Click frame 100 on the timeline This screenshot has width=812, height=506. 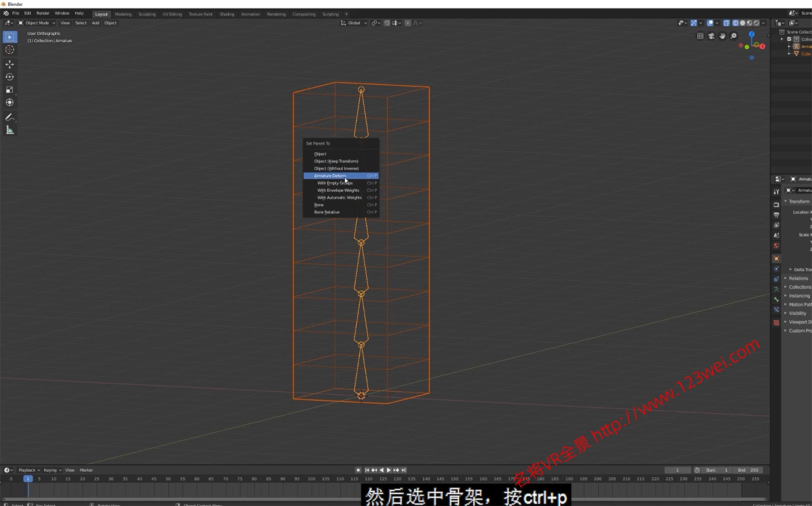pyautogui.click(x=311, y=479)
